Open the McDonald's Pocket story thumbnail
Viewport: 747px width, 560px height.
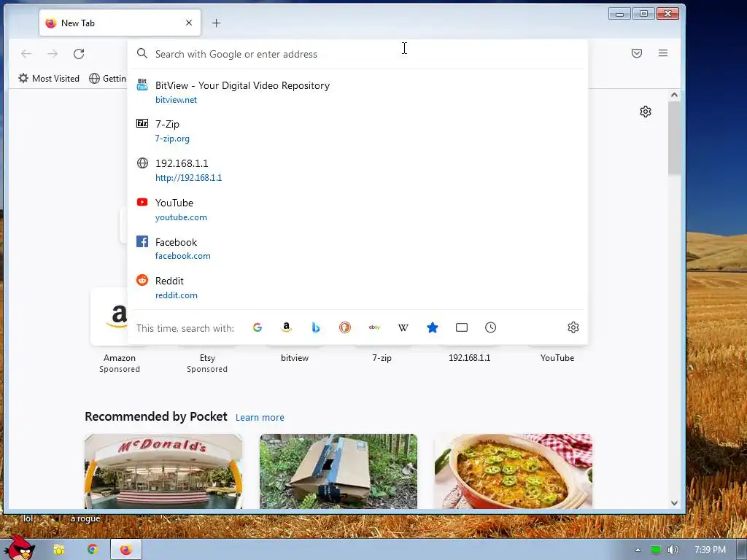[x=163, y=471]
